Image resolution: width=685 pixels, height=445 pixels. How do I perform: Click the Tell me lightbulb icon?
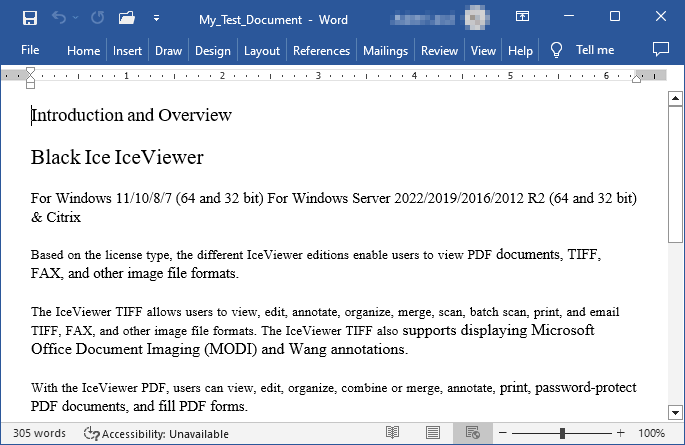(556, 50)
